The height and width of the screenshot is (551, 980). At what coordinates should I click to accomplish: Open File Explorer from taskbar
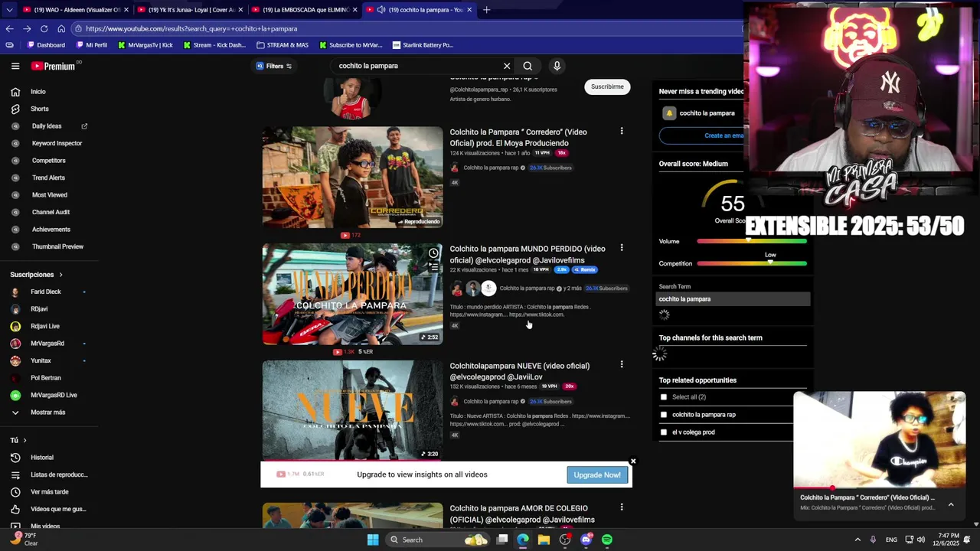(544, 540)
